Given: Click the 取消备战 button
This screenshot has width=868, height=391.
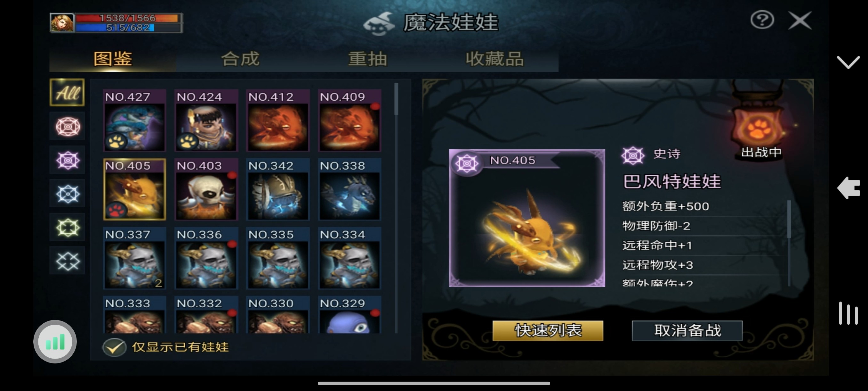Looking at the screenshot, I should (687, 330).
